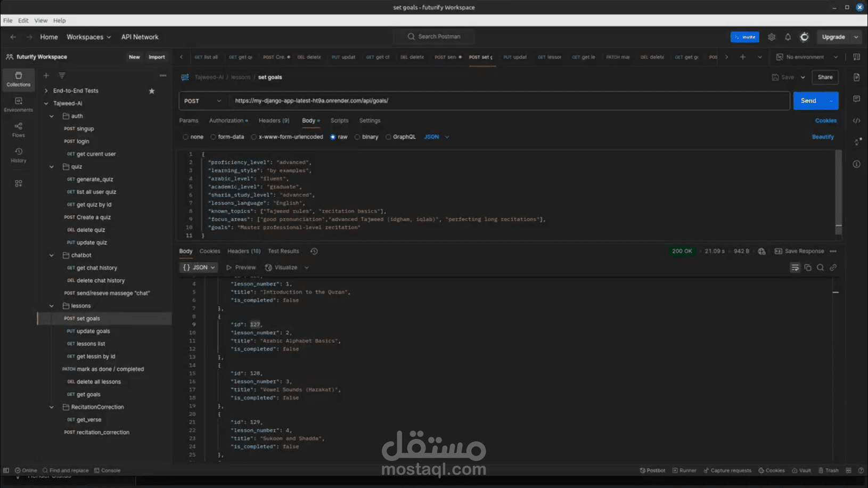Open the Environments sidebar panel
The width and height of the screenshot is (868, 488).
[x=19, y=104]
